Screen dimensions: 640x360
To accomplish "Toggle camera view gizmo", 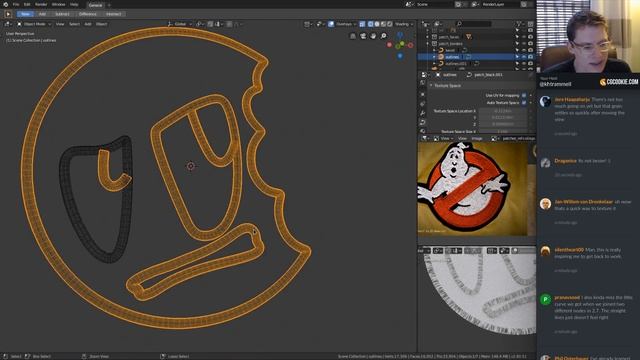I will pyautogui.click(x=363, y=36).
